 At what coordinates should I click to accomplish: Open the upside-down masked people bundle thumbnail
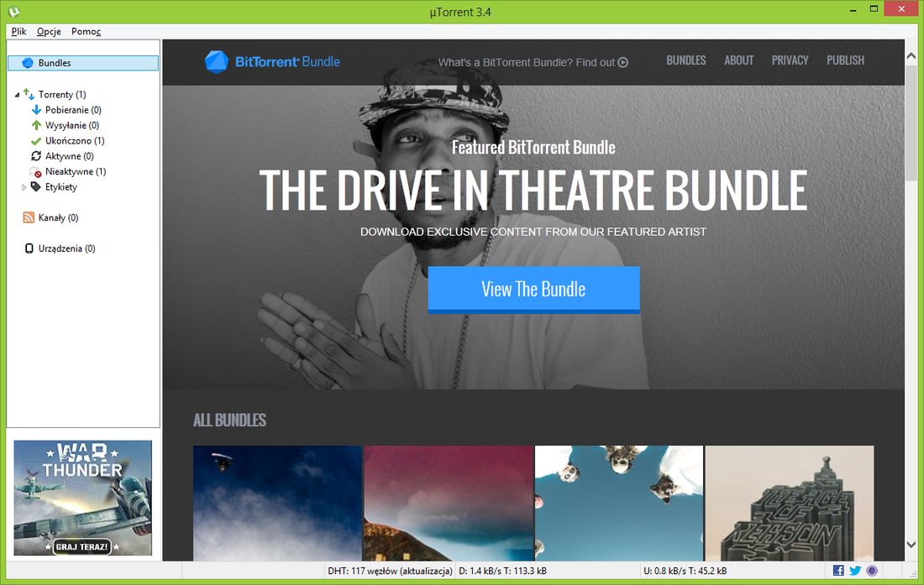619,504
